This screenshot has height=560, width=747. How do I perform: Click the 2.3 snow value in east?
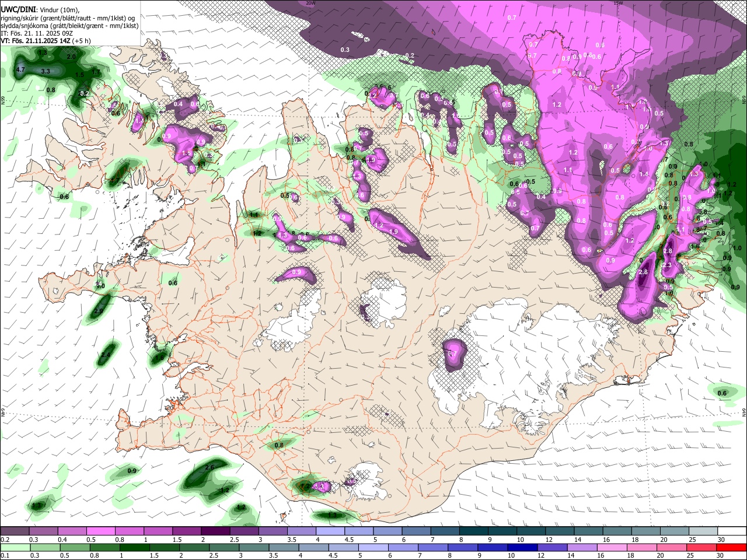click(x=668, y=265)
